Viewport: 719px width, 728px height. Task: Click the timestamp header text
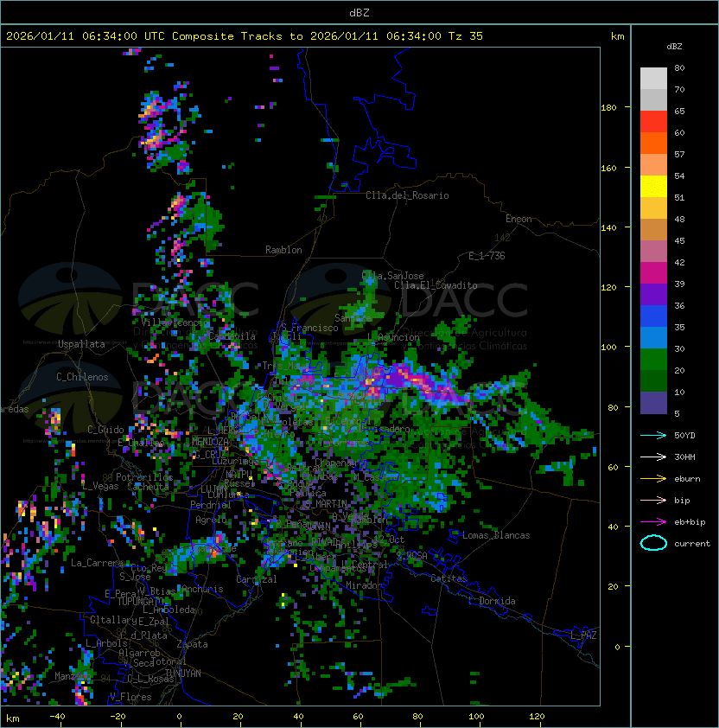click(x=245, y=36)
